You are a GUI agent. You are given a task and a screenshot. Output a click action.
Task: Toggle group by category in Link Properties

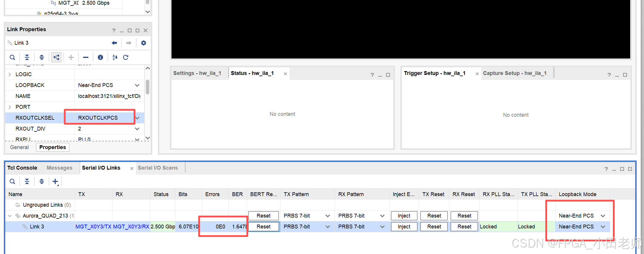point(56,57)
